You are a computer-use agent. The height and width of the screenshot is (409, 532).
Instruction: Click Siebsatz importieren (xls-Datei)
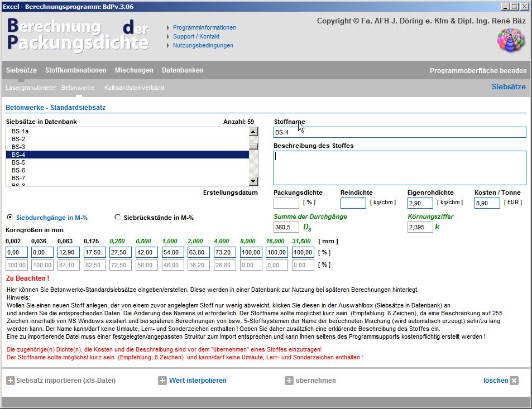(x=66, y=381)
